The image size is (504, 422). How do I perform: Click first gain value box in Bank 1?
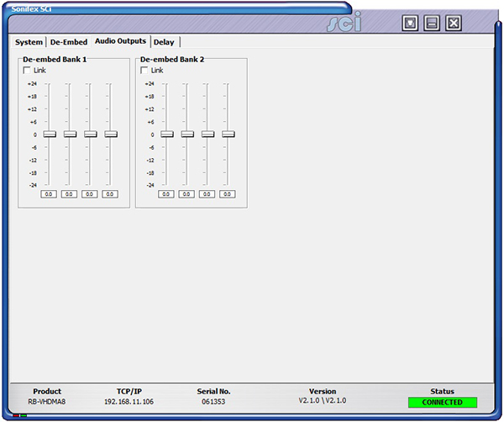coord(49,194)
